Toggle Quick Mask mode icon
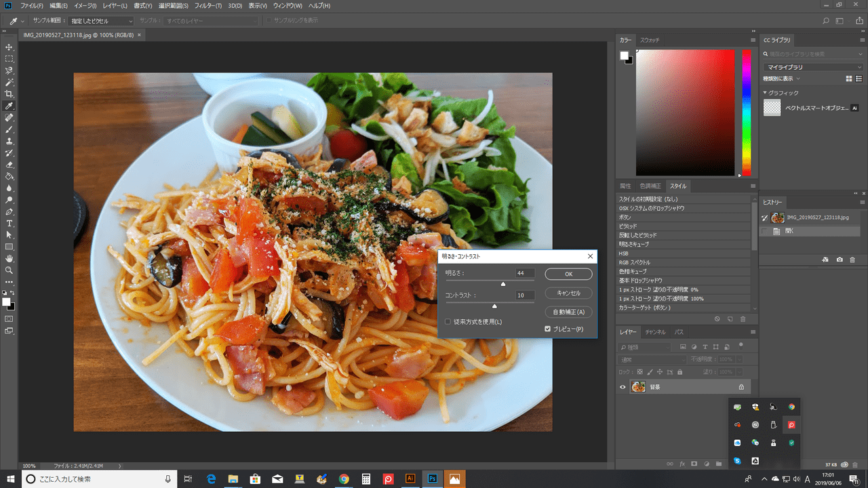The height and width of the screenshot is (488, 868). 9,319
